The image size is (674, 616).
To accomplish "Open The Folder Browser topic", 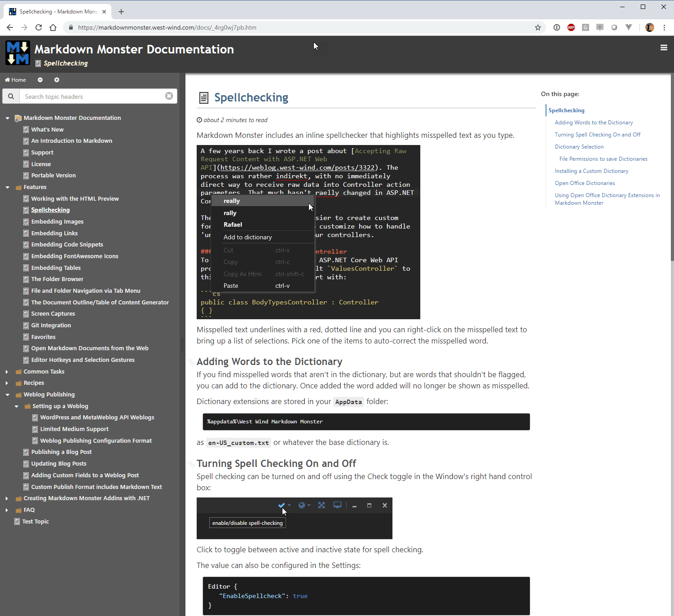I will tap(57, 279).
